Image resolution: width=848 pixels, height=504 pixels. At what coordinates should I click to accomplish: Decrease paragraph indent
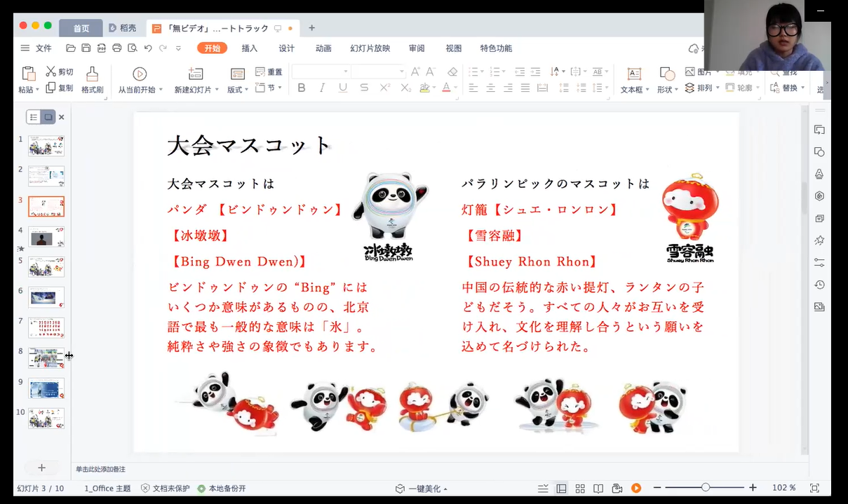(x=520, y=71)
